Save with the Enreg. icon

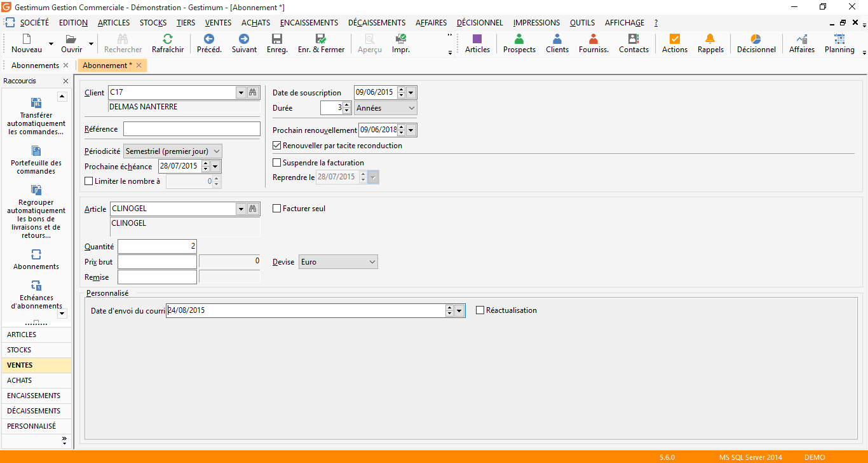pyautogui.click(x=277, y=39)
